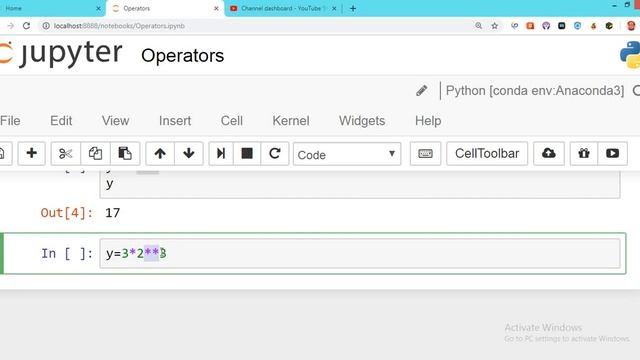Rename the notebook titled Operators
Image resolution: width=640 pixels, height=360 pixels.
click(182, 56)
